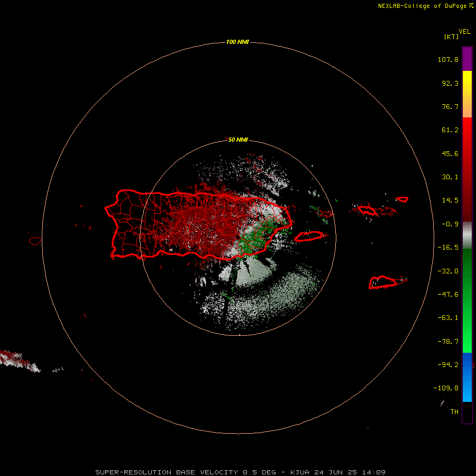Click the bright green color bar segment
The height and width of the screenshot is (476, 476).
[467, 300]
